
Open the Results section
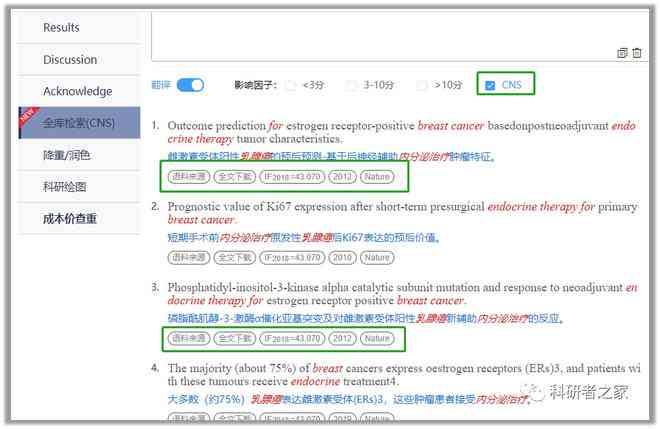79,28
